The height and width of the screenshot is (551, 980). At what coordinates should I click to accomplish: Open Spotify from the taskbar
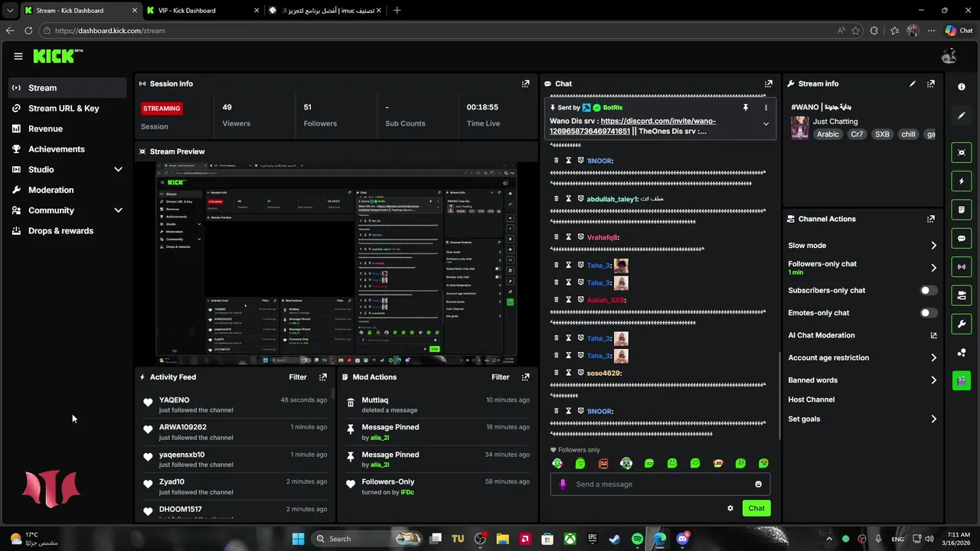(637, 539)
